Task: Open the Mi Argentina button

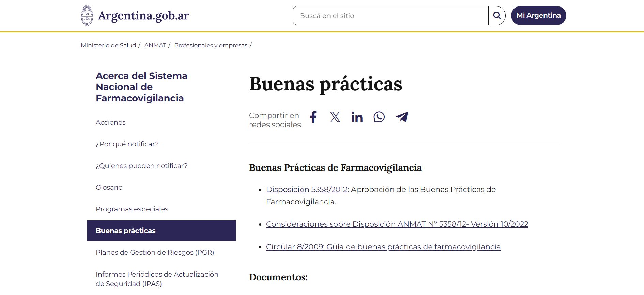Action: [538, 16]
